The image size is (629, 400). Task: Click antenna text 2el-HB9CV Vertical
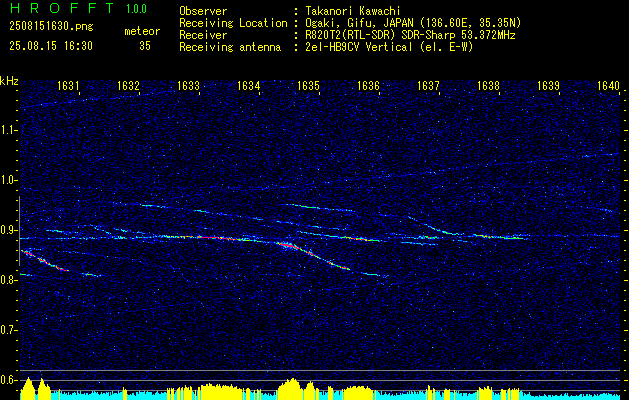click(x=358, y=47)
